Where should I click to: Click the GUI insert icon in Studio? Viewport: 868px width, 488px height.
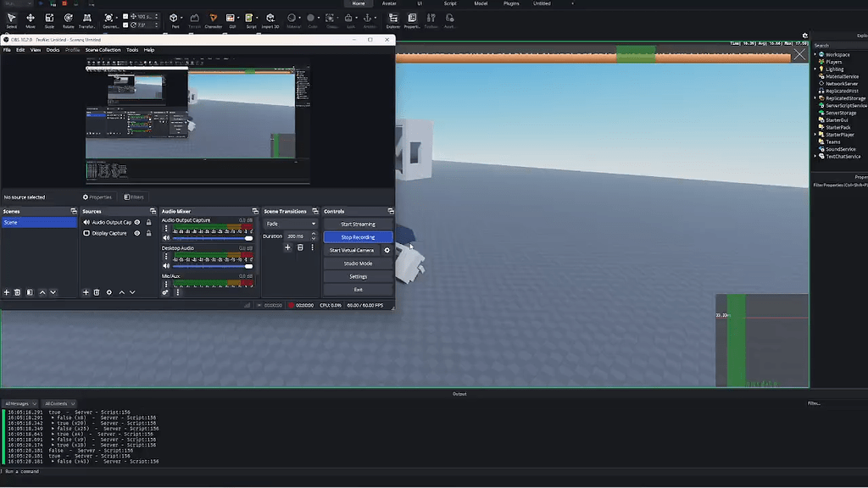[231, 20]
